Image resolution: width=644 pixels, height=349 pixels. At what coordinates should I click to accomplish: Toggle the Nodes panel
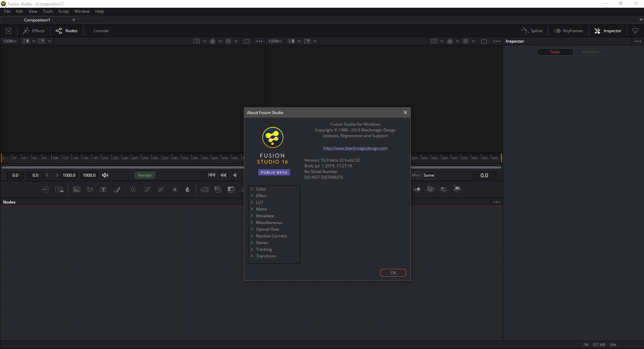coord(66,31)
